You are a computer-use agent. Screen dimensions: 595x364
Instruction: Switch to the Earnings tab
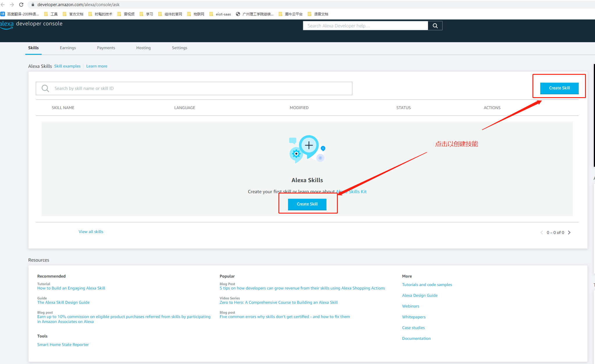click(68, 48)
